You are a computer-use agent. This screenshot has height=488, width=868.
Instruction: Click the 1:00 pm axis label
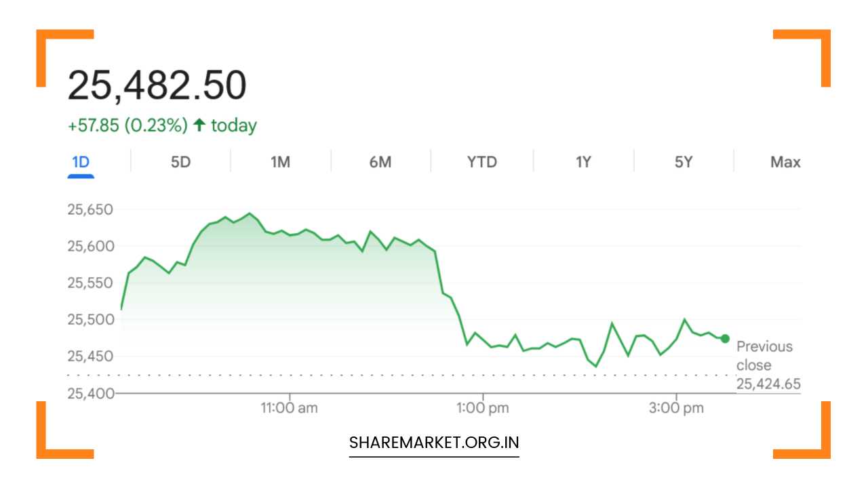483,407
